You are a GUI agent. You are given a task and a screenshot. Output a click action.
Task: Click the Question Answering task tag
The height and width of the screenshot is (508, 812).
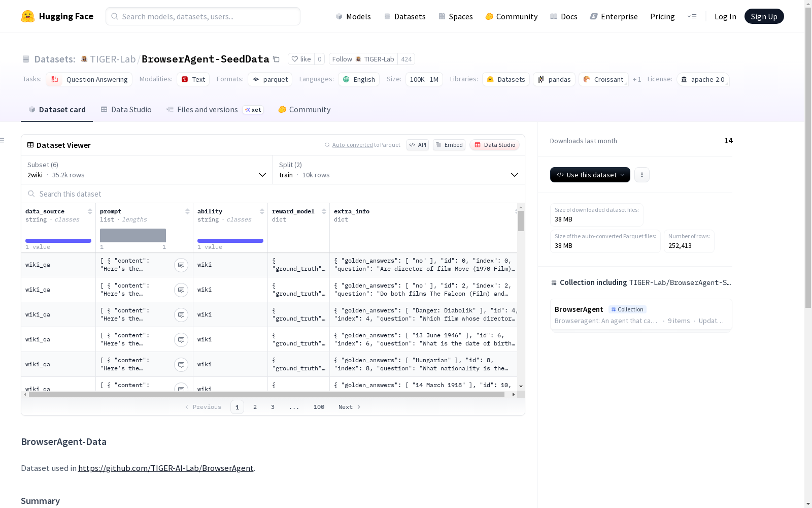pyautogui.click(x=89, y=79)
